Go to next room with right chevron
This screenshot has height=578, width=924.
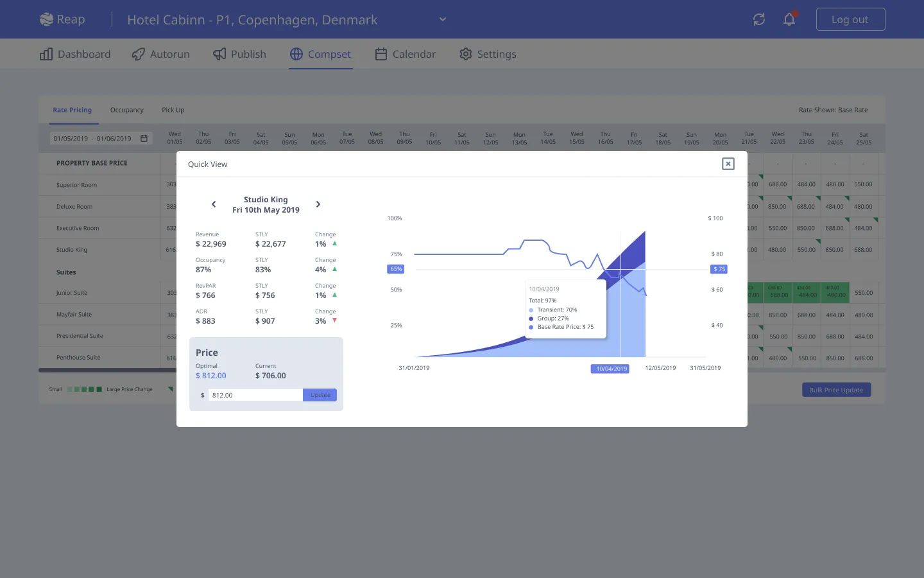(x=318, y=204)
